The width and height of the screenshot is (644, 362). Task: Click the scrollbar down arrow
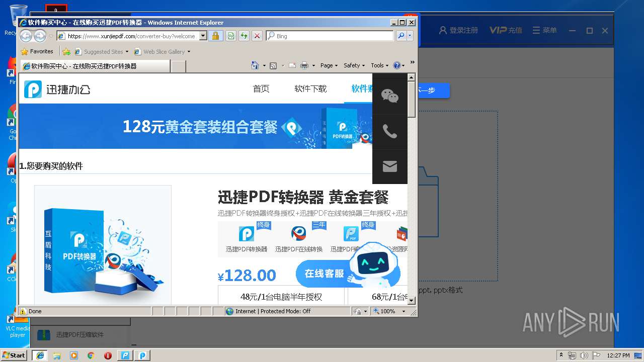click(412, 301)
